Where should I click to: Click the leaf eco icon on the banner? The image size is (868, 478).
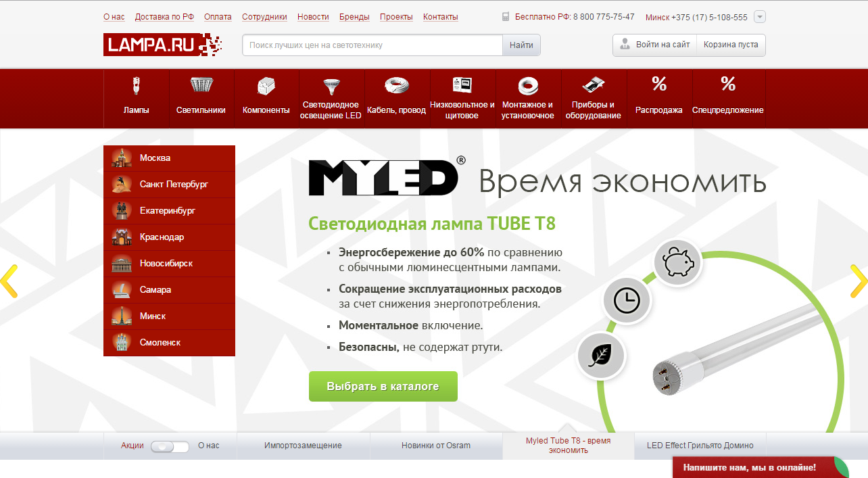[x=600, y=355]
